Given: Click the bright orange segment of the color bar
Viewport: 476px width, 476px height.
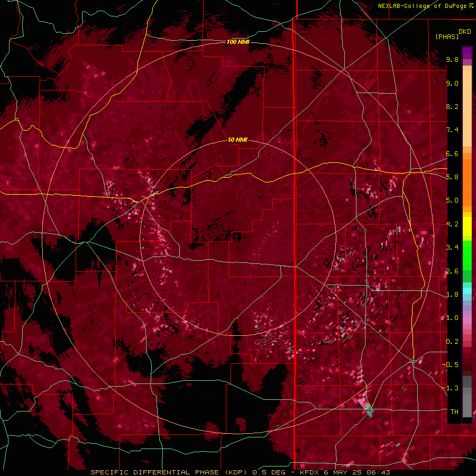Looking at the screenshot, I should [x=467, y=182].
